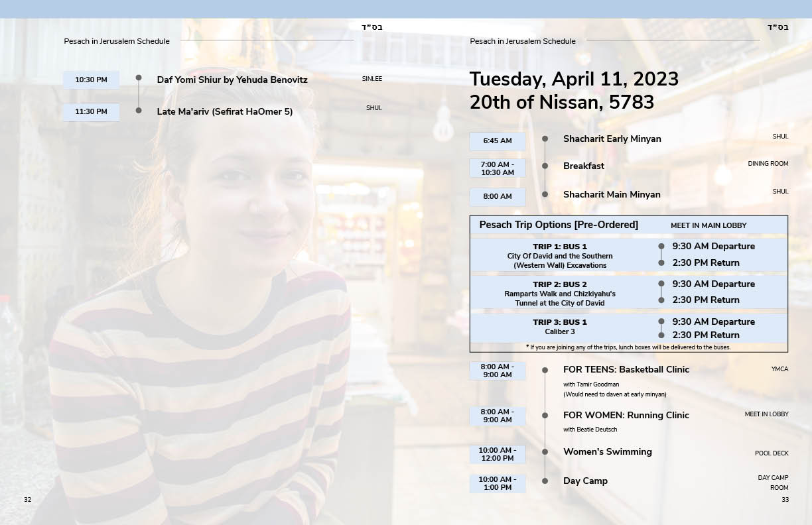Click the "DINING ROOM" location label
This screenshot has height=525, width=812.
point(768,164)
